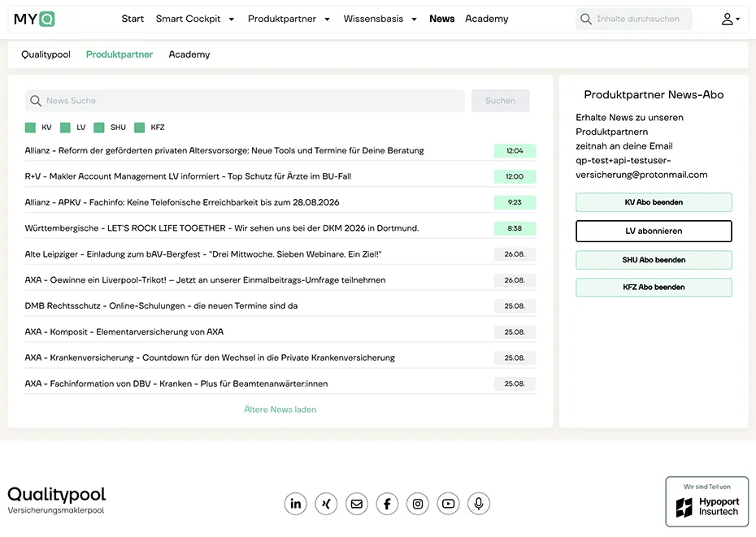The height and width of the screenshot is (537, 756).
Task: Expand the Wissensbasis dropdown arrow
Action: pos(414,19)
